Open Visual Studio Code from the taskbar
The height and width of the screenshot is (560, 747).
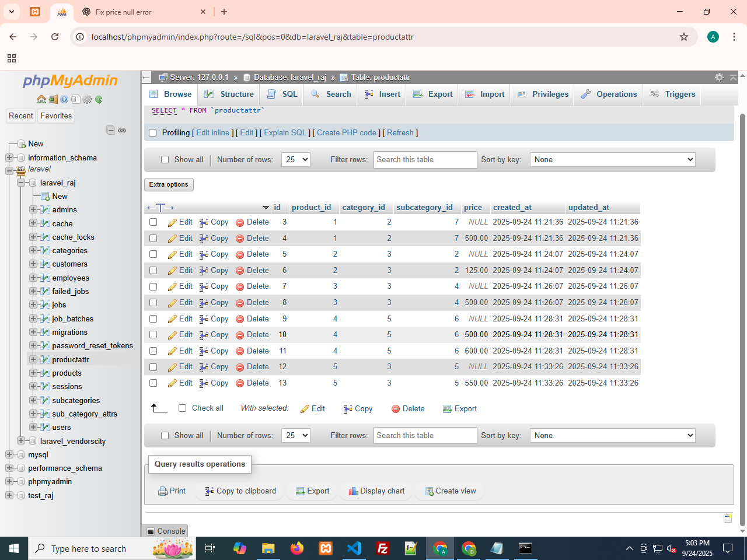tap(354, 548)
